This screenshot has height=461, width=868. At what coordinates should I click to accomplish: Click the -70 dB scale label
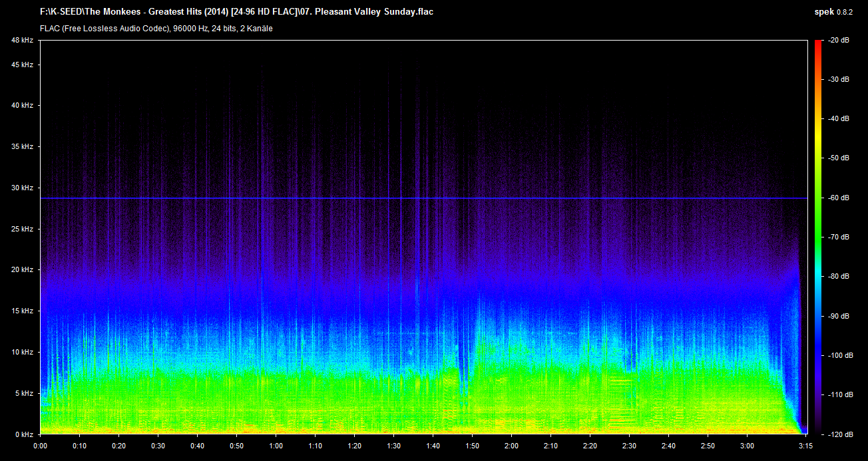[x=838, y=237]
